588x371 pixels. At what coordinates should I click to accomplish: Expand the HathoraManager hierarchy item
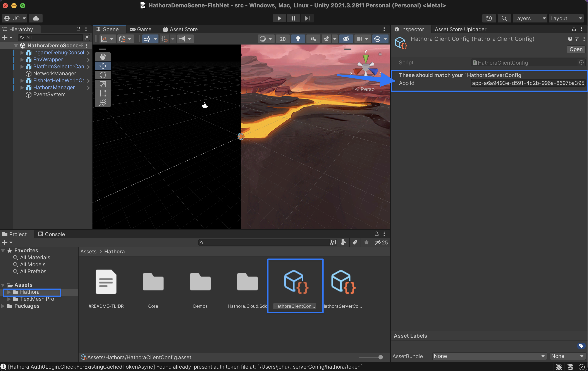tap(22, 88)
